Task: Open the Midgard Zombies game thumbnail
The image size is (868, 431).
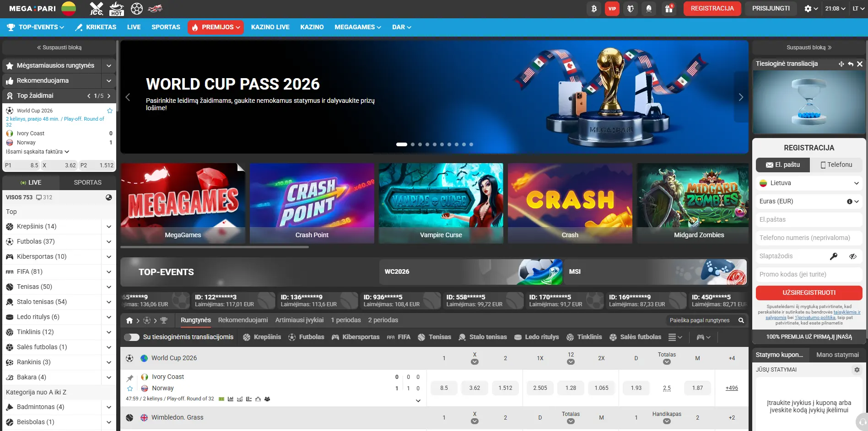Action: [693, 203]
